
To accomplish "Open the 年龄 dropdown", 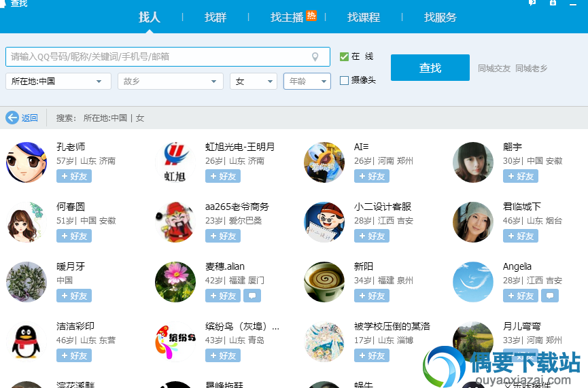I will click(307, 82).
